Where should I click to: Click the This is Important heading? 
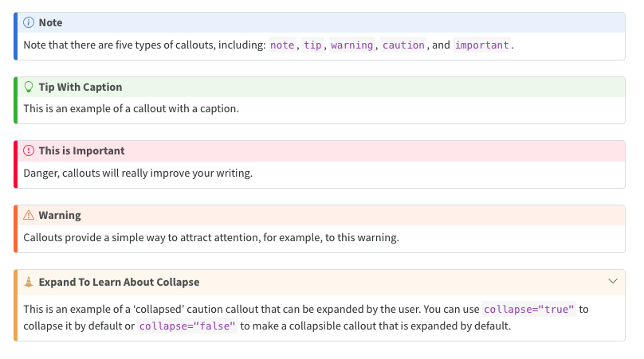[81, 150]
